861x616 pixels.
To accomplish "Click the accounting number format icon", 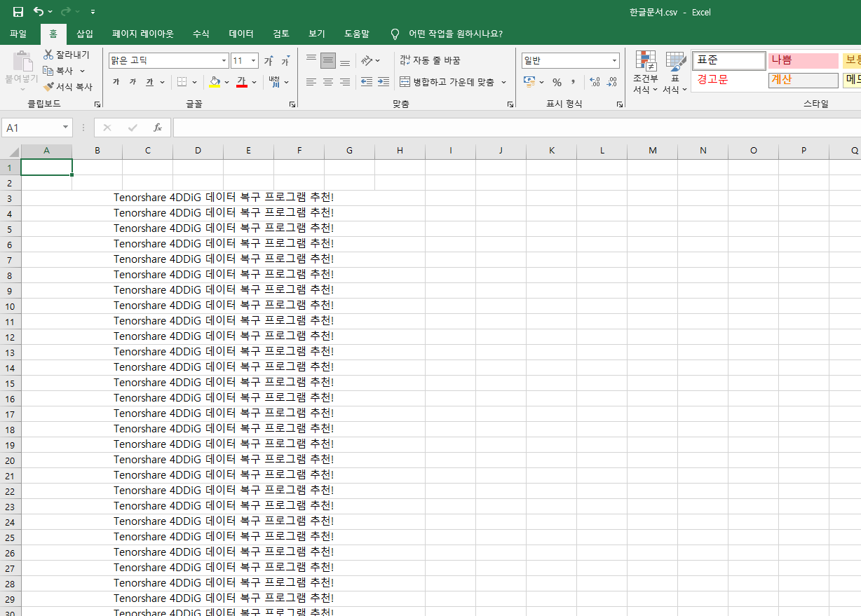I will click(530, 82).
